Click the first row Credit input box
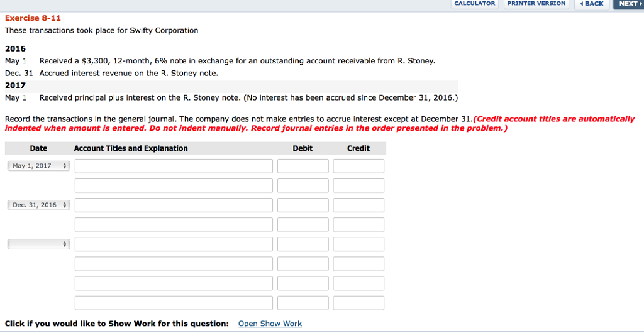The height and width of the screenshot is (333, 644). (358, 166)
